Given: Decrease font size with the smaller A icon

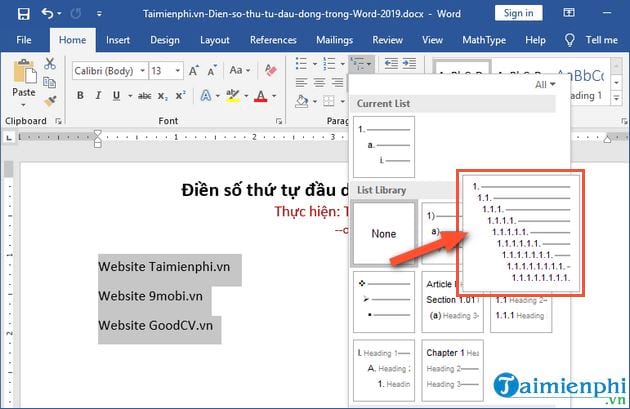Looking at the screenshot, I should click(212, 71).
